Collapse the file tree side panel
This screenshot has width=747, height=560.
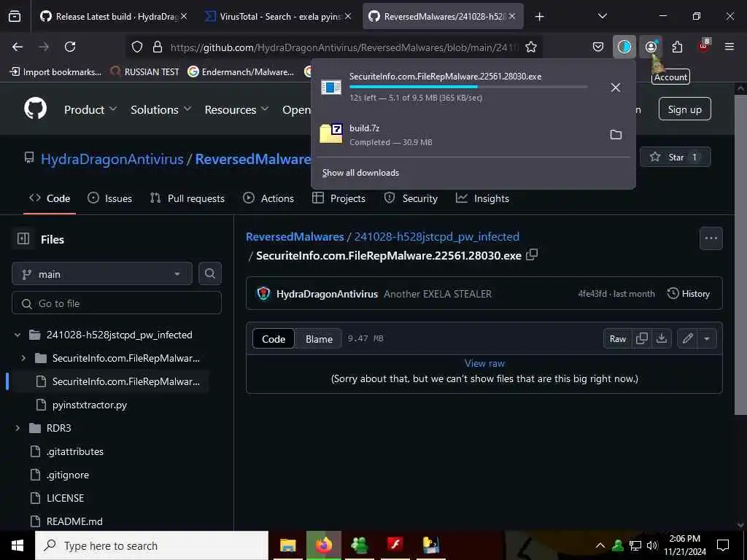click(23, 238)
